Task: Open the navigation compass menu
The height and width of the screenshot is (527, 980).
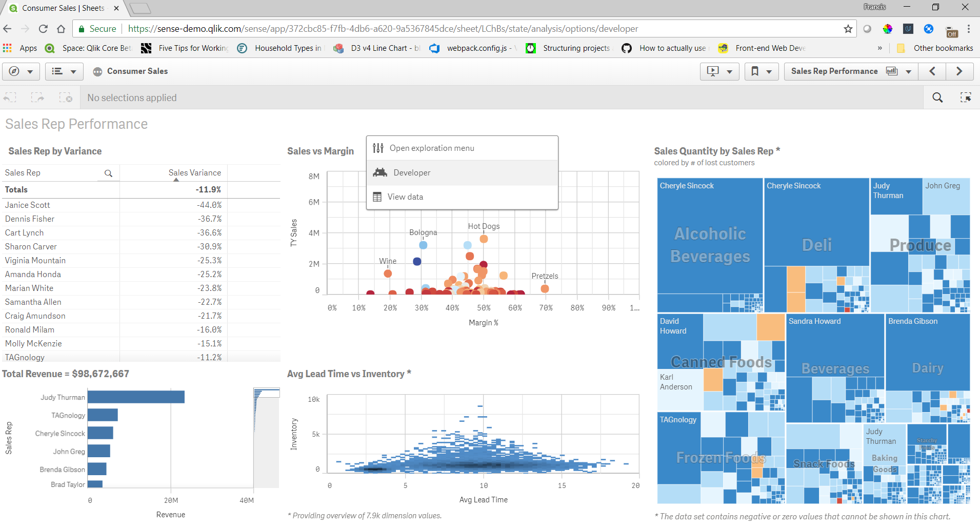Action: (x=14, y=71)
